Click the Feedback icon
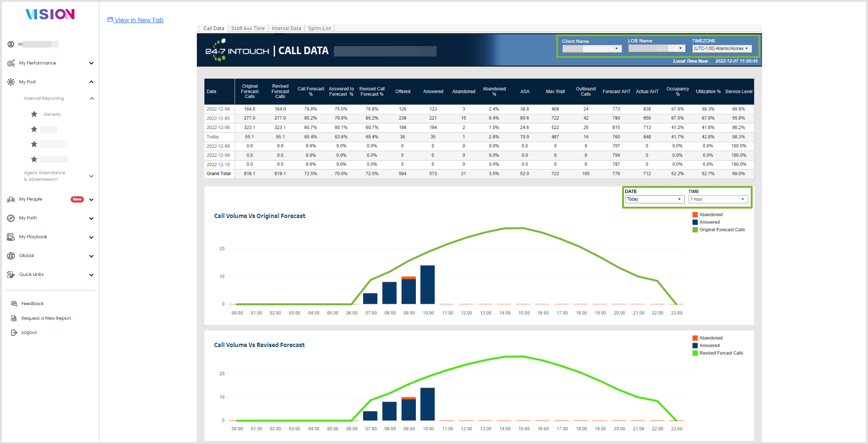The image size is (868, 444). [x=14, y=304]
